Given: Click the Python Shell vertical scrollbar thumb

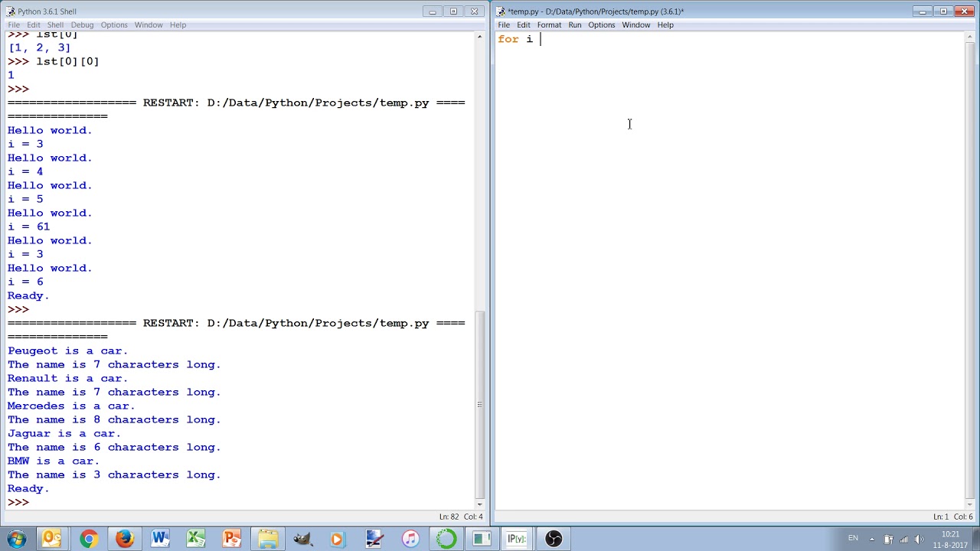Looking at the screenshot, I should tap(480, 404).
